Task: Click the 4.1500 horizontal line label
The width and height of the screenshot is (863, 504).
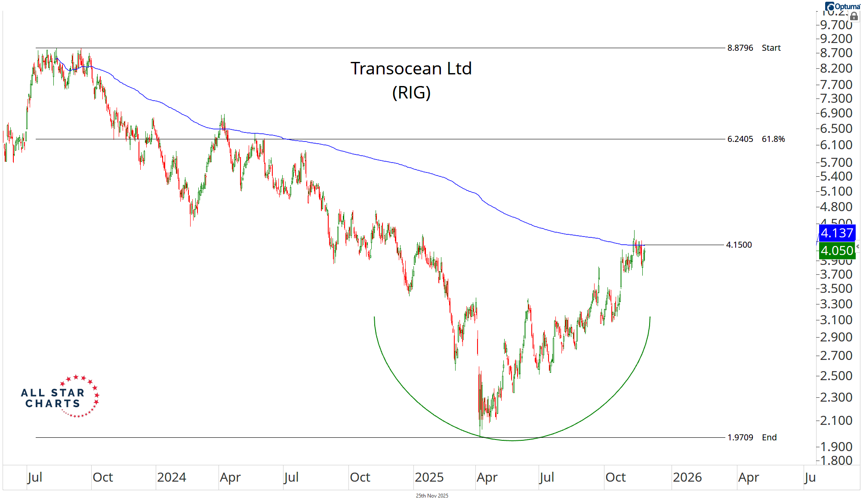Action: pyautogui.click(x=739, y=245)
